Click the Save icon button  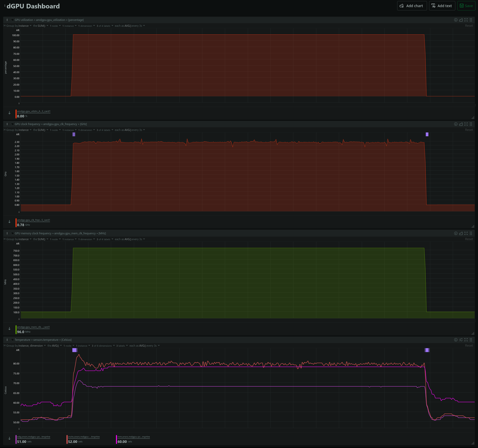tap(466, 6)
